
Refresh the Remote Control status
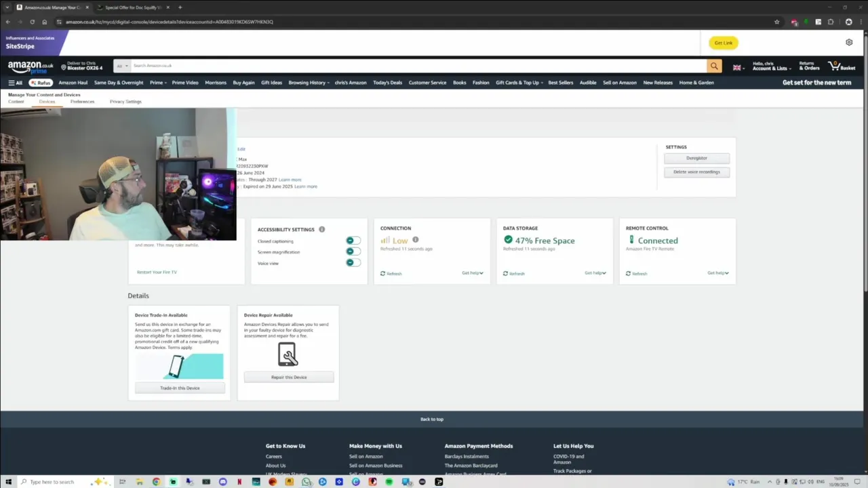pos(637,274)
